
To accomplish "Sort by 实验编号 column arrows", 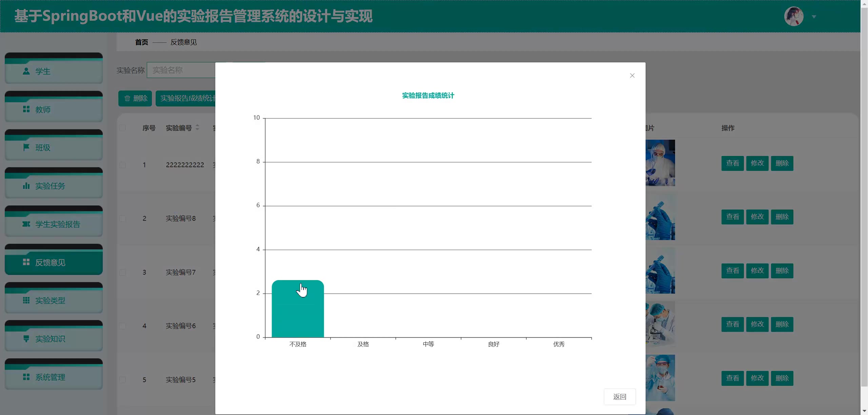I will pyautogui.click(x=197, y=128).
